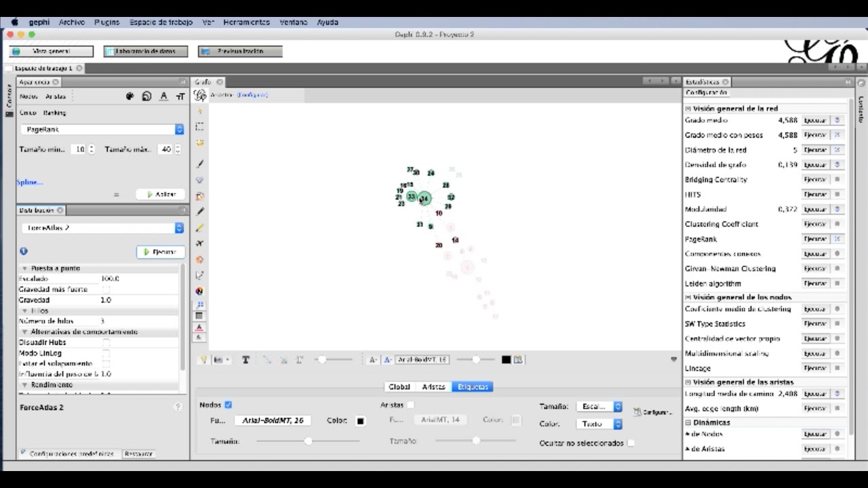Uncheck the Nodos labels checkbox
This screenshot has width=868, height=488.
pyautogui.click(x=228, y=405)
